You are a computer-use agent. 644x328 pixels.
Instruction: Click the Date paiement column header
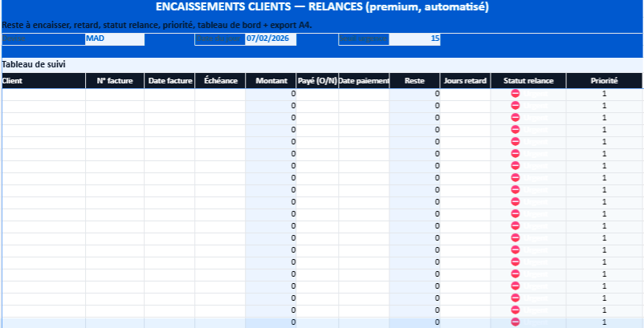364,81
